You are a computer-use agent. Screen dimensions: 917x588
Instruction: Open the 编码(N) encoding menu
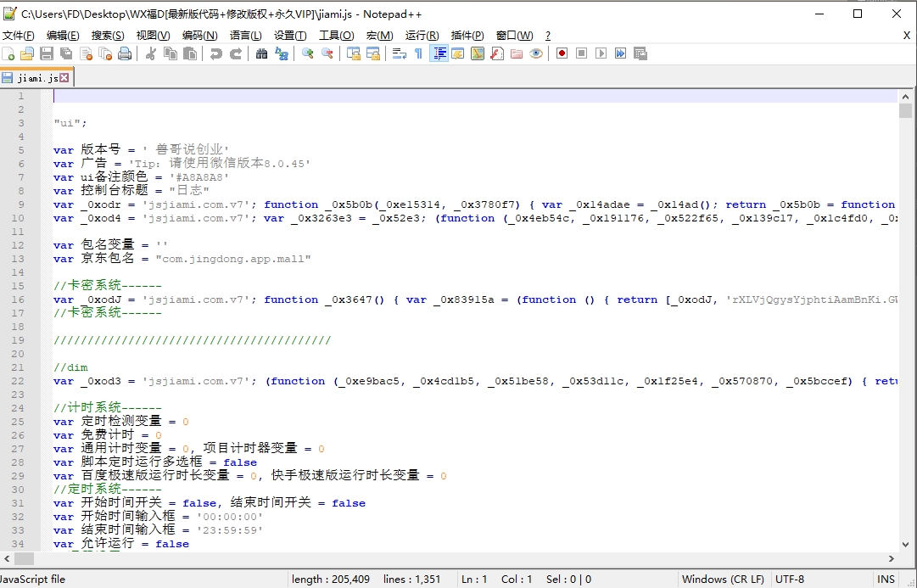[199, 35]
